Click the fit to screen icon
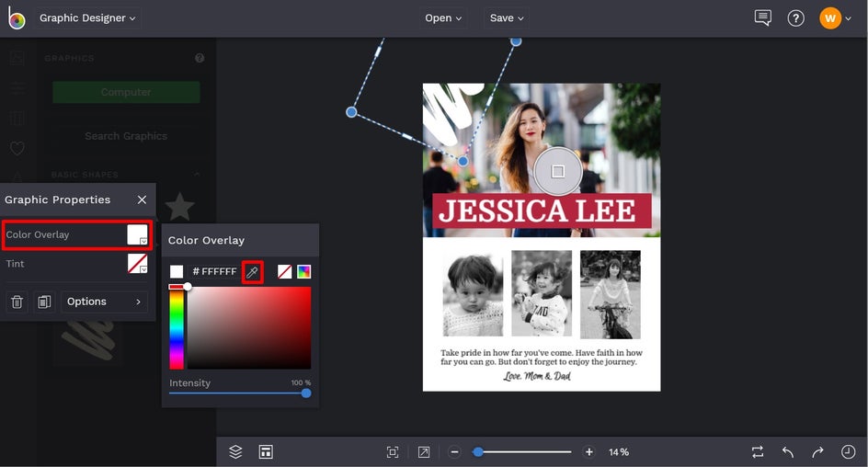Image resolution: width=868 pixels, height=467 pixels. tap(393, 451)
